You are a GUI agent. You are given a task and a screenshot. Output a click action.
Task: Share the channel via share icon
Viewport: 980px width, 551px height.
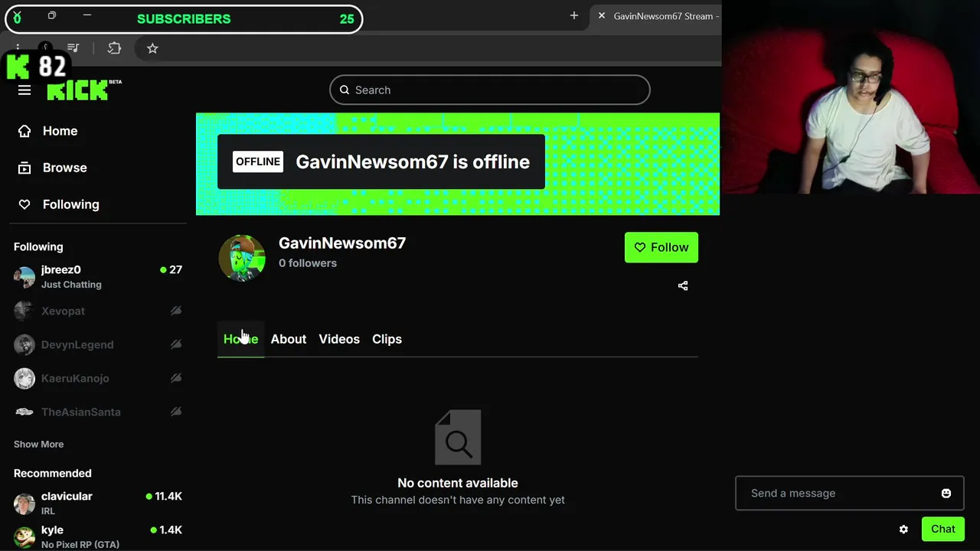(x=683, y=286)
